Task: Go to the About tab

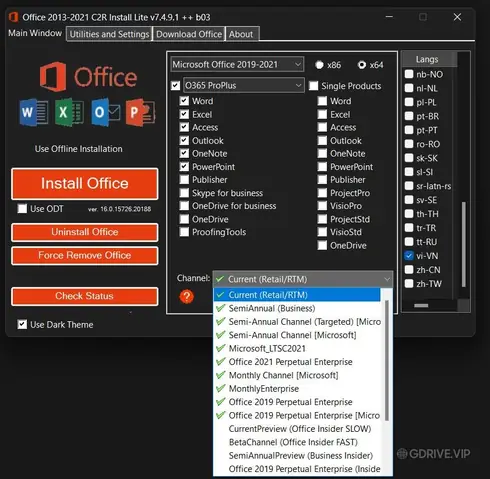Action: [x=241, y=34]
